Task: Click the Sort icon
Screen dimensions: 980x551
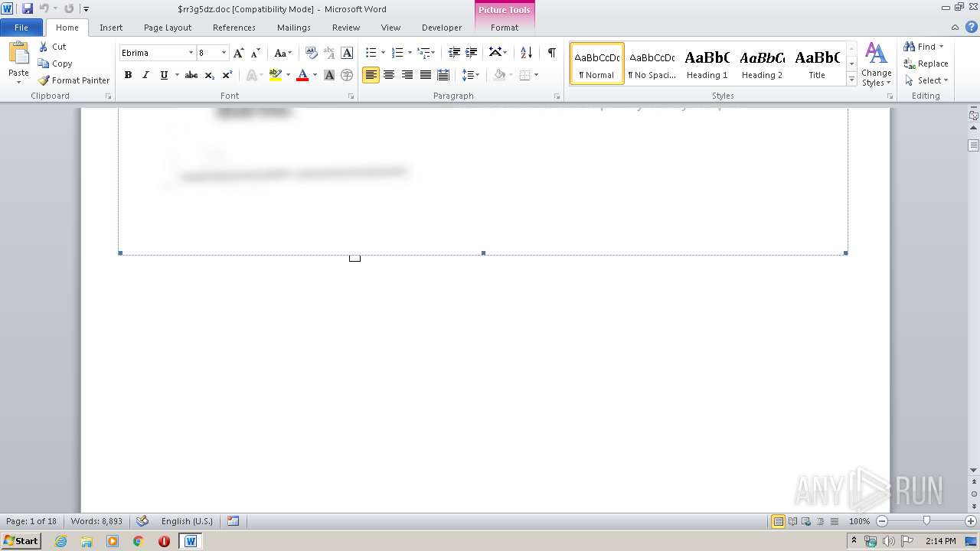Action: pos(526,53)
